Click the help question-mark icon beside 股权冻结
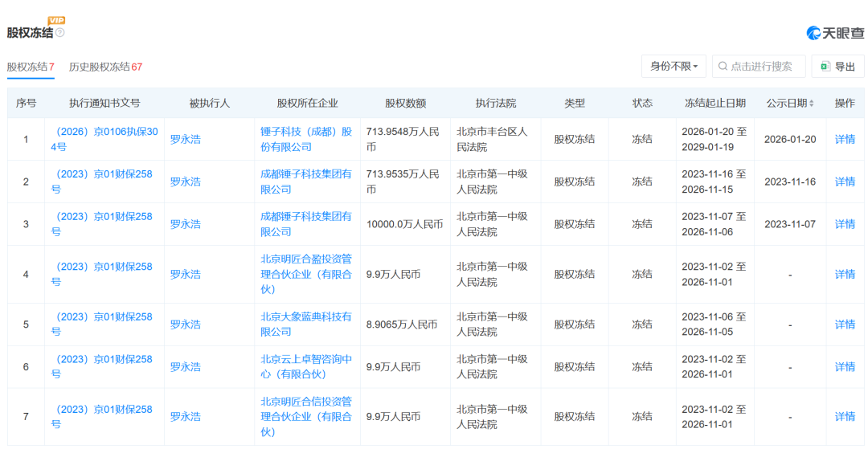The image size is (868, 449). tap(59, 33)
